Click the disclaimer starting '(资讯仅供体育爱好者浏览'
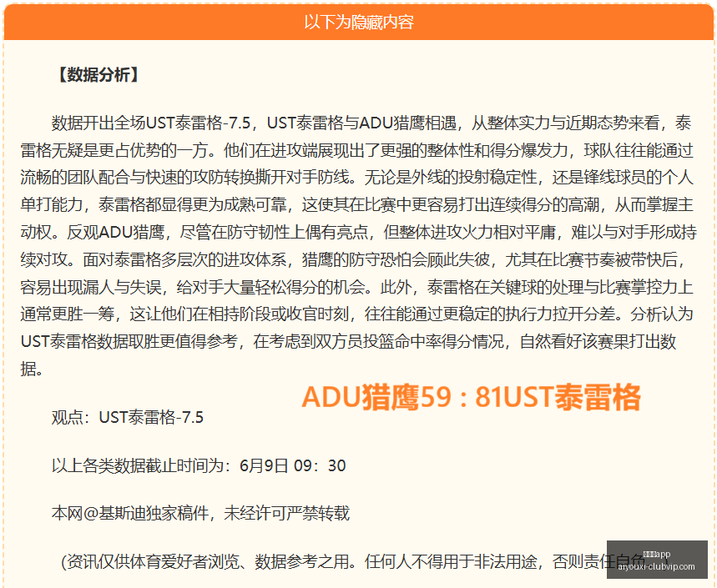 click(x=365, y=561)
